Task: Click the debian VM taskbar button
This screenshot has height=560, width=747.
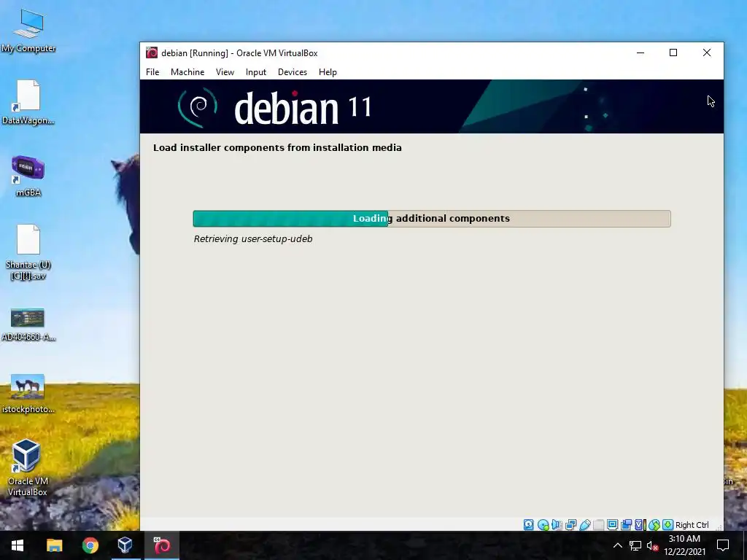Action: click(161, 545)
